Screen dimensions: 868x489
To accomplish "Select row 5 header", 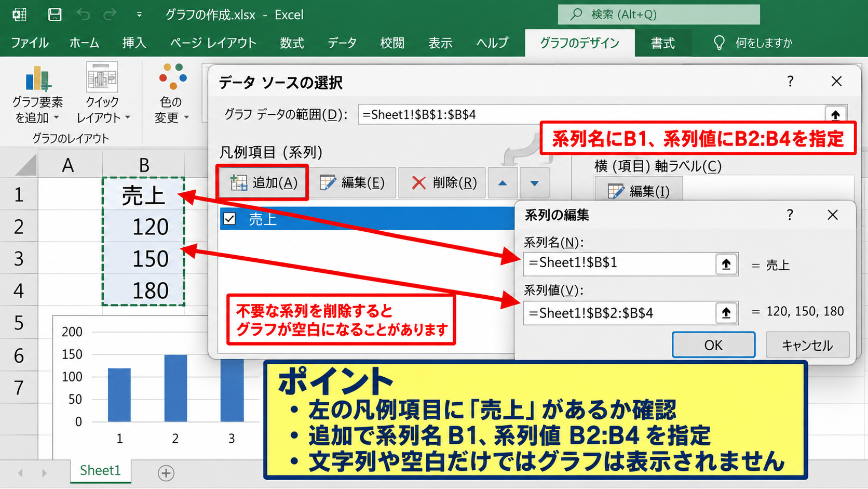I will click(x=19, y=323).
